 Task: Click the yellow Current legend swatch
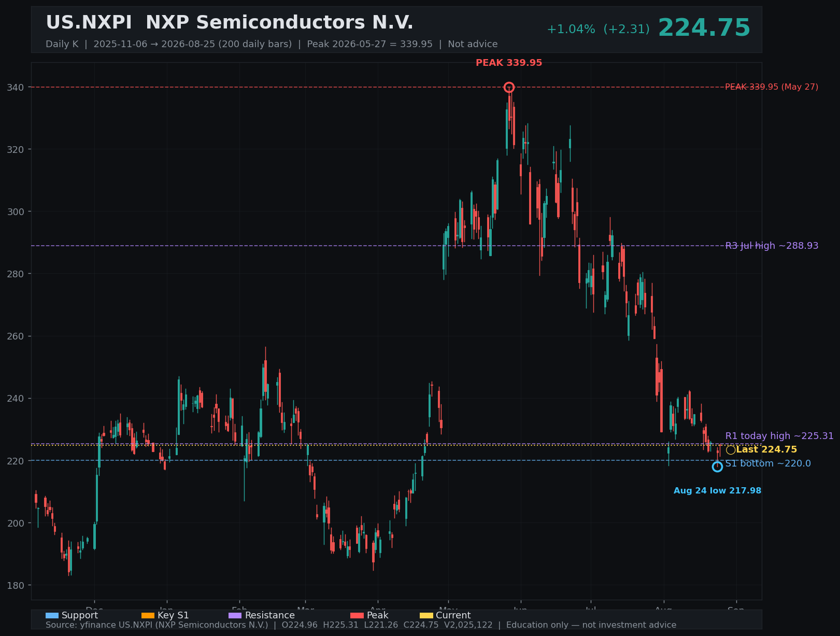pos(426,615)
